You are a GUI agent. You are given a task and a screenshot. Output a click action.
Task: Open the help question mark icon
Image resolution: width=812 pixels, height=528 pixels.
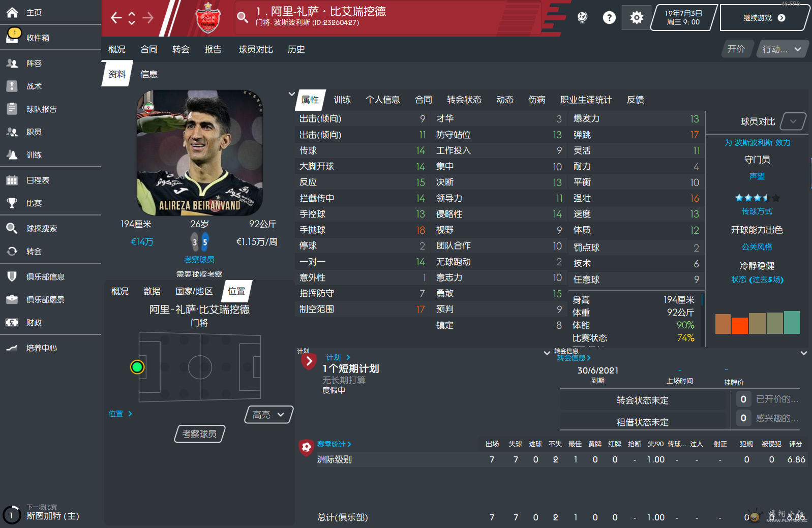609,18
